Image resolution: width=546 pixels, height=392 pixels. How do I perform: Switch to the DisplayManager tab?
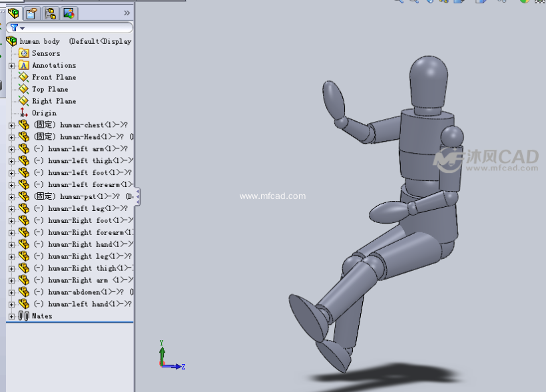point(69,13)
